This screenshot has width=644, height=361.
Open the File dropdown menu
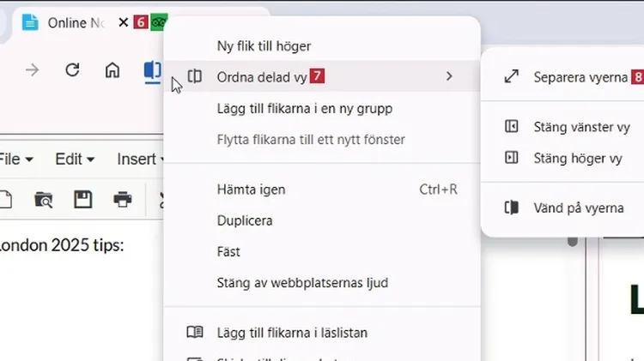pos(15,159)
